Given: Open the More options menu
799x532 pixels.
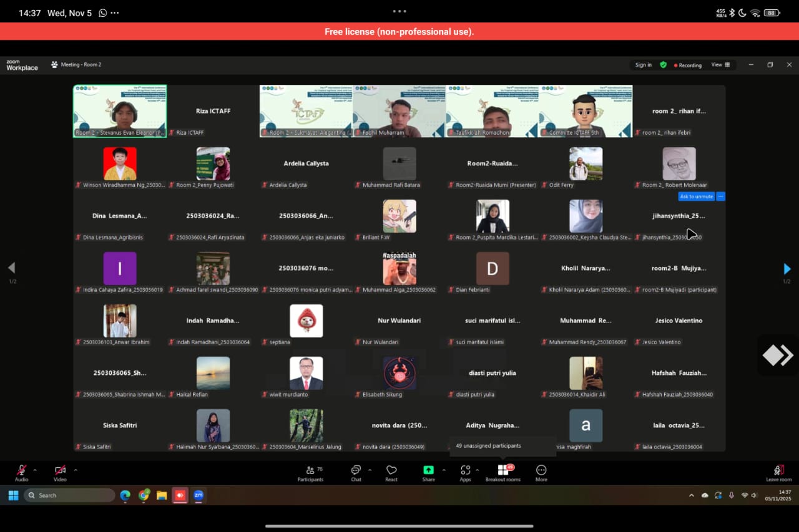Looking at the screenshot, I should pyautogui.click(x=541, y=473).
